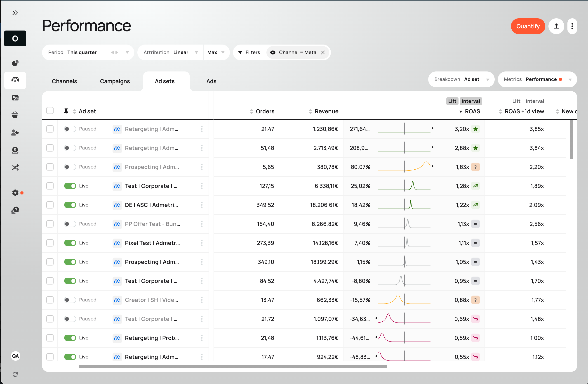Open the pie chart overview icon in sidebar
Screen dimensions: 588x384
coord(15,63)
